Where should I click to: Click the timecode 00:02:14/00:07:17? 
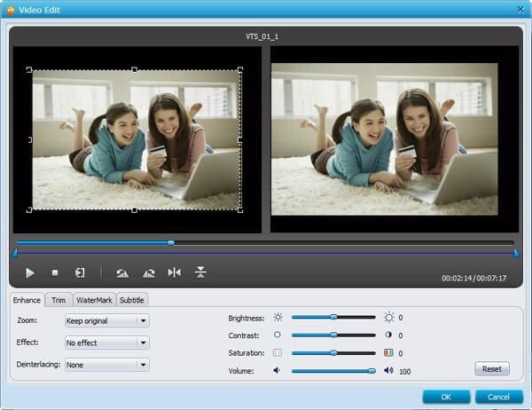click(x=474, y=278)
